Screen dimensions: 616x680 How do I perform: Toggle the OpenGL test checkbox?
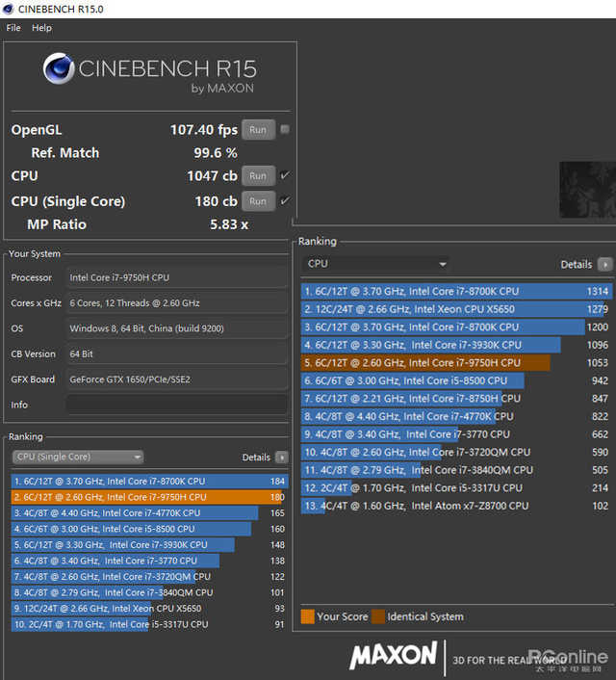point(285,129)
